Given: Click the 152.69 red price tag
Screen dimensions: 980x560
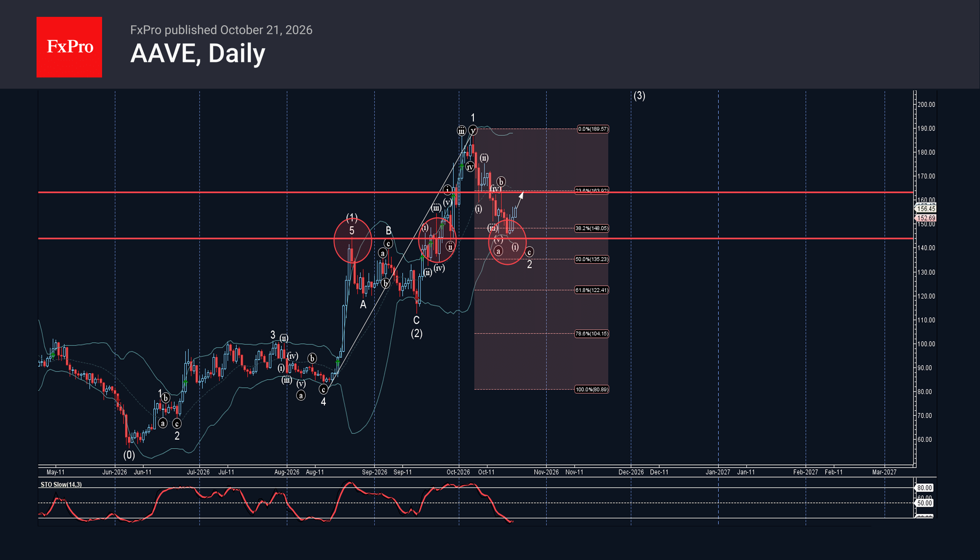Looking at the screenshot, I should point(925,218).
